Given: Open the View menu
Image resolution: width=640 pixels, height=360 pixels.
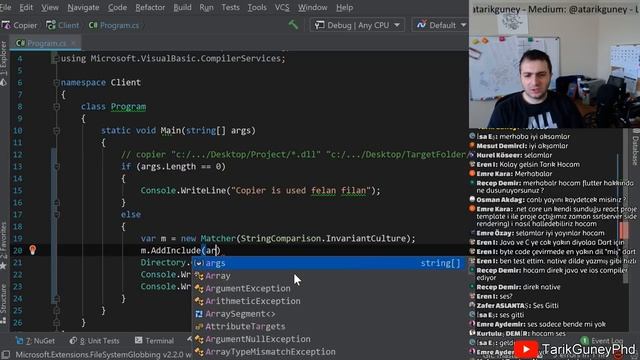Looking at the screenshot, I should 50,7.
